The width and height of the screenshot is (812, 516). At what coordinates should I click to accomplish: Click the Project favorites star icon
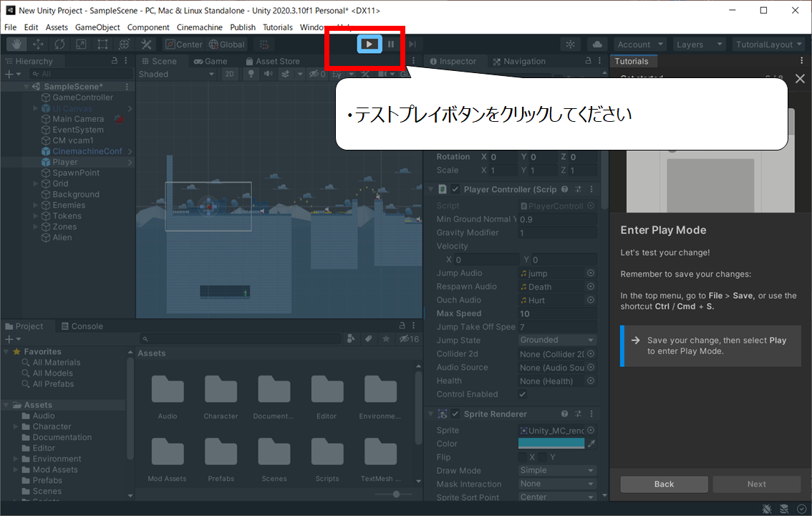[x=386, y=339]
